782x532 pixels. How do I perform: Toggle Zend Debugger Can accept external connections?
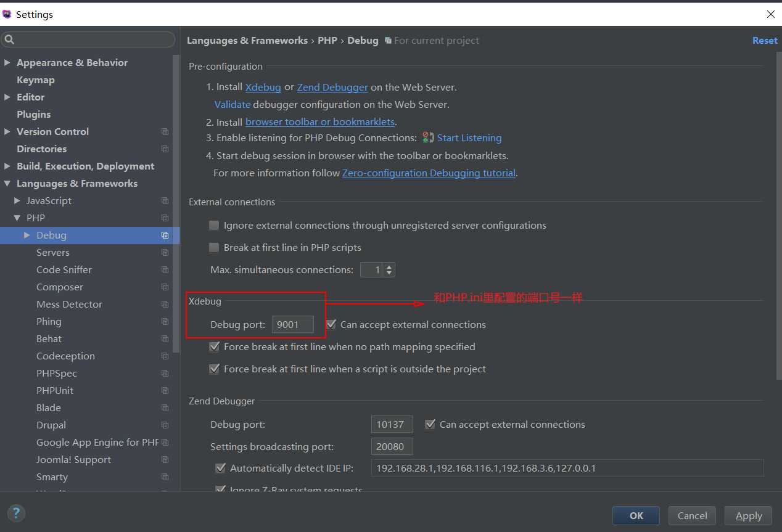430,424
